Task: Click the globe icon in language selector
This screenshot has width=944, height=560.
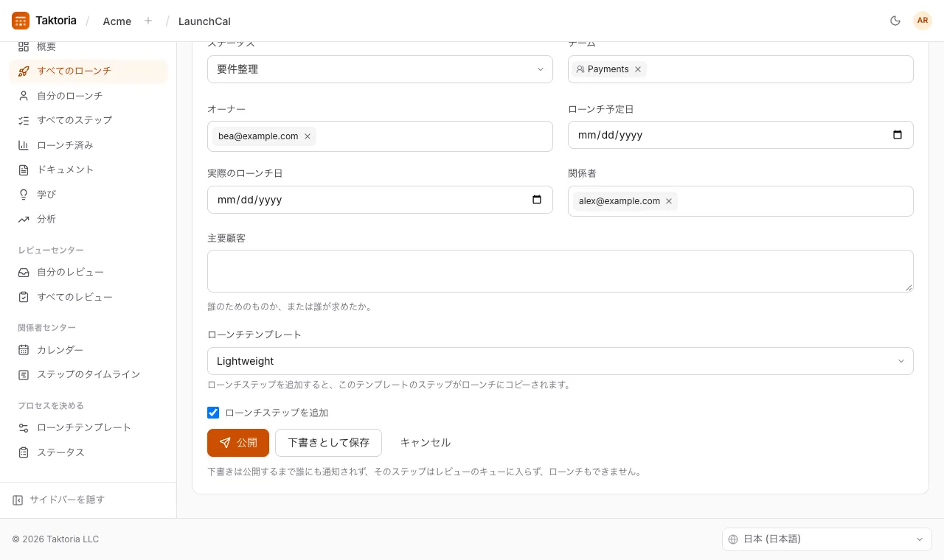Action: tap(733, 539)
